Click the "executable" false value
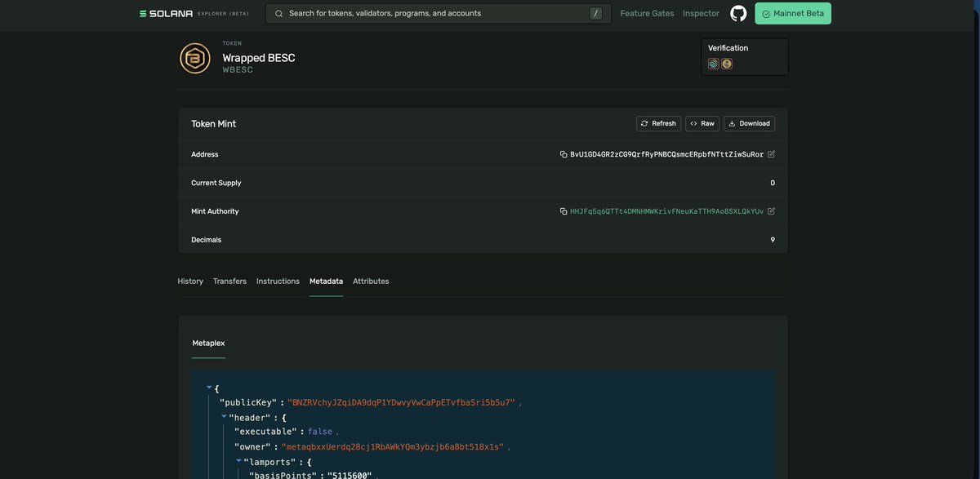This screenshot has height=479, width=980. tap(320, 432)
